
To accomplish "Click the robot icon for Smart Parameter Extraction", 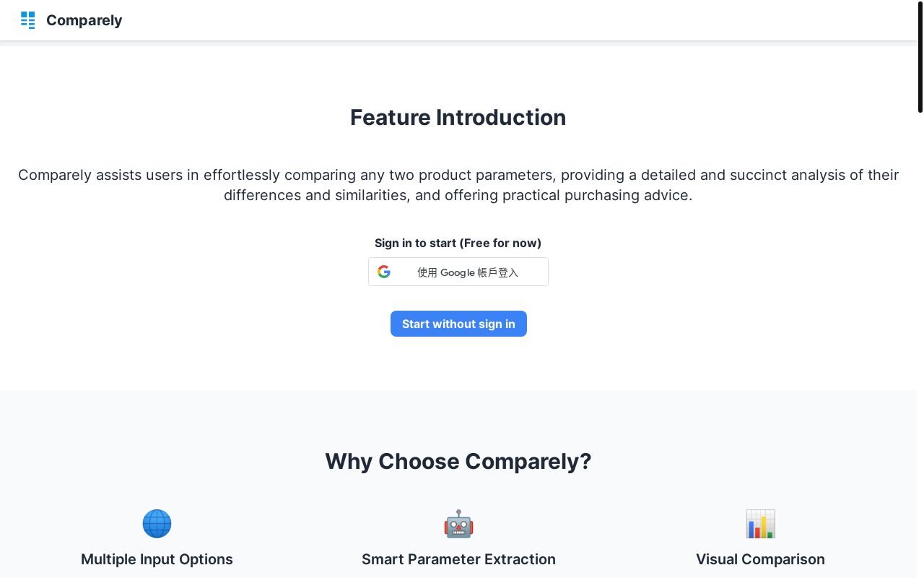I will click(458, 524).
